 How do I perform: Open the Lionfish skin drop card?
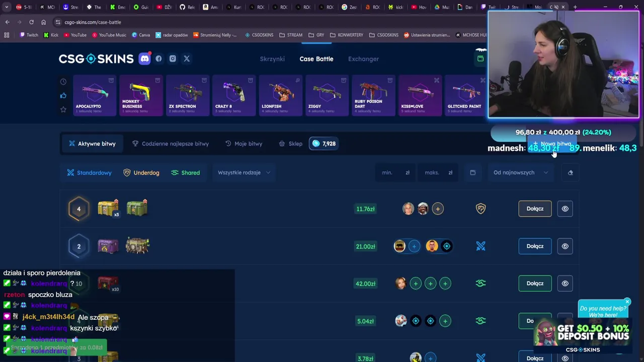tap(280, 95)
